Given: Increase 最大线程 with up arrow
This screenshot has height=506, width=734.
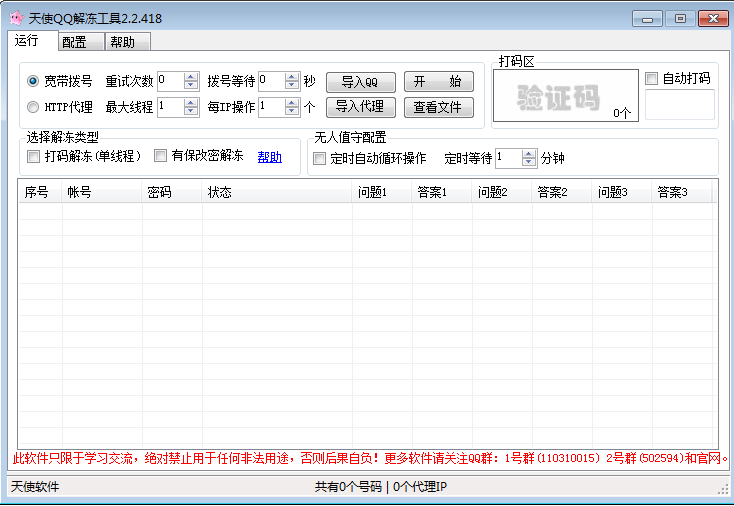Looking at the screenshot, I should pos(191,103).
